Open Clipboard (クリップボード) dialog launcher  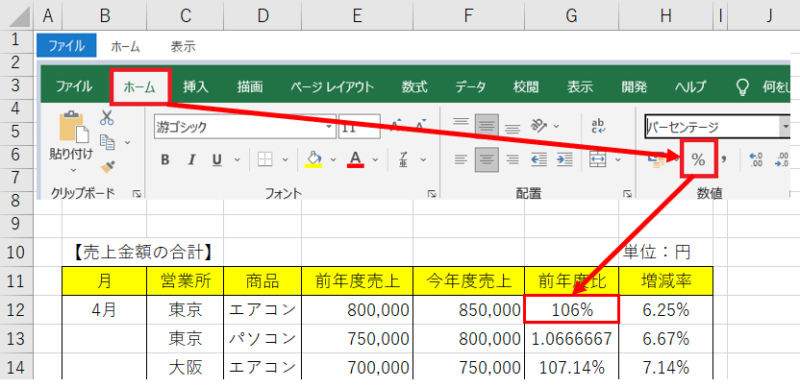coord(137,193)
